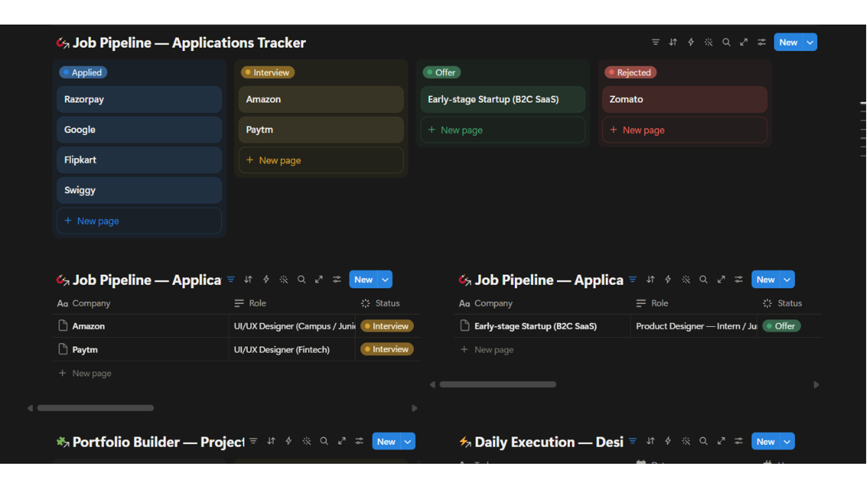The width and height of the screenshot is (868, 488).
Task: Open view settings for Applications Tracker board
Action: click(762, 42)
